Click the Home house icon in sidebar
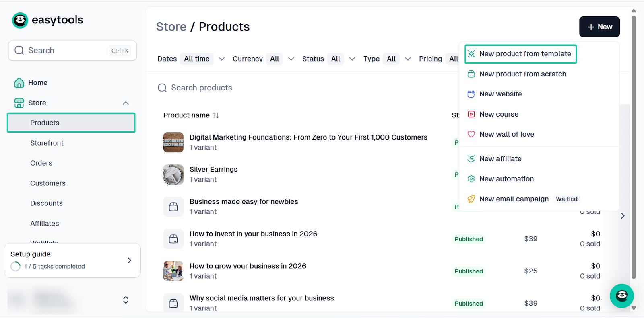Image resolution: width=644 pixels, height=318 pixels. tap(19, 83)
